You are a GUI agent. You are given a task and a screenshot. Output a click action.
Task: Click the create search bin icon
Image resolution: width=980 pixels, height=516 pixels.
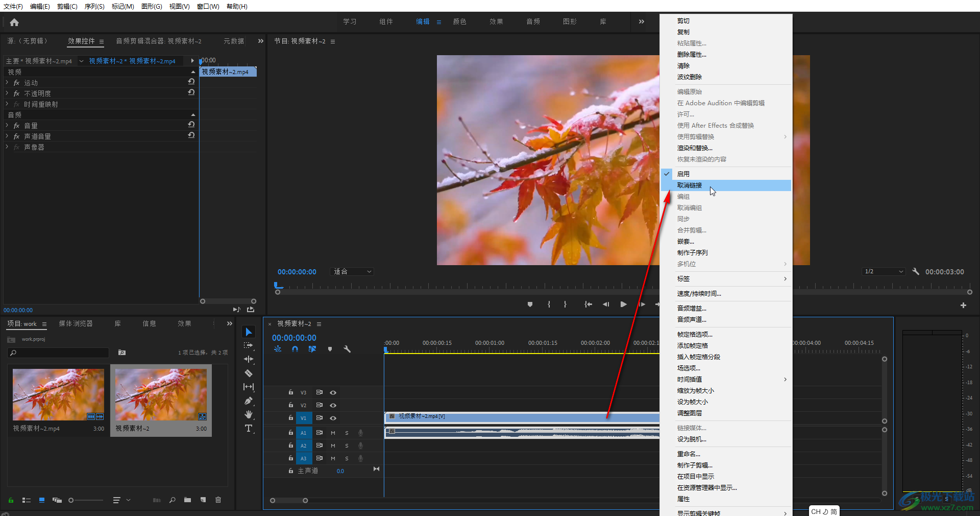click(x=122, y=353)
